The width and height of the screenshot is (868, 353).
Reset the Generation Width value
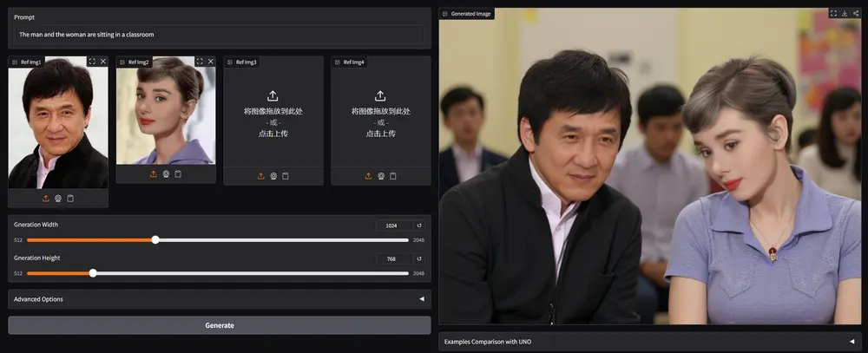pos(419,226)
